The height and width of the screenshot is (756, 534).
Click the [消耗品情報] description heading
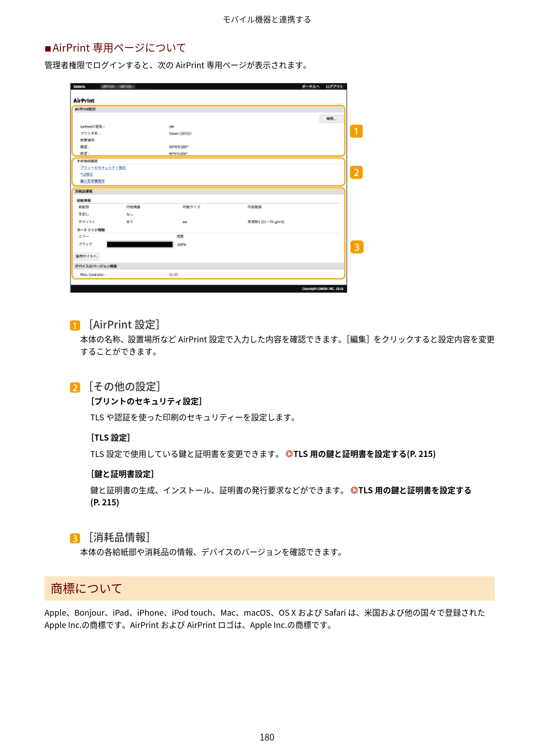(119, 537)
